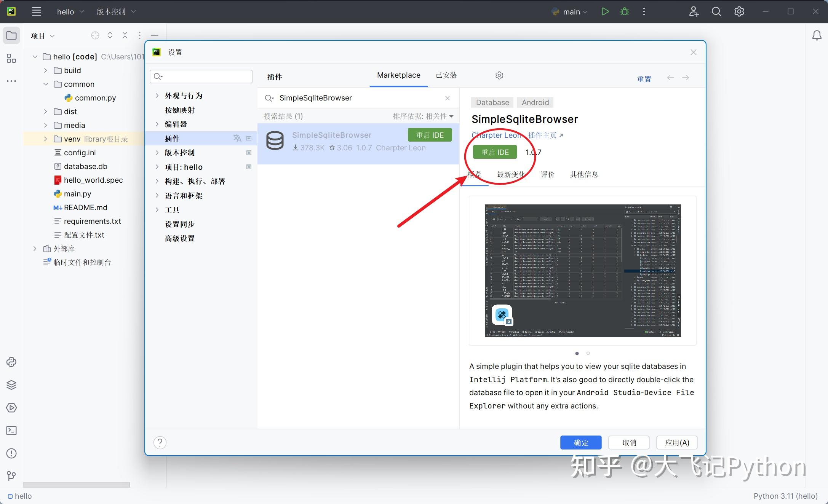
Task: Open the Git tool window icon
Action: pos(11,476)
